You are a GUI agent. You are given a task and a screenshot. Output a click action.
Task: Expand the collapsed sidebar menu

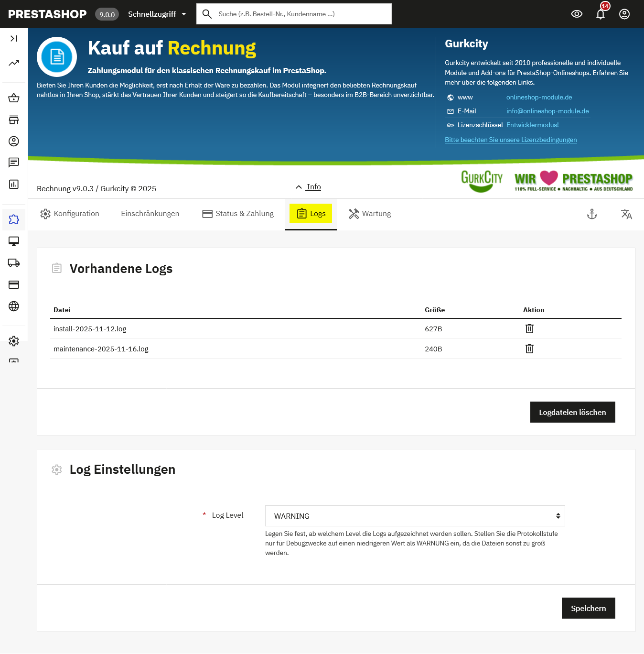click(x=14, y=38)
